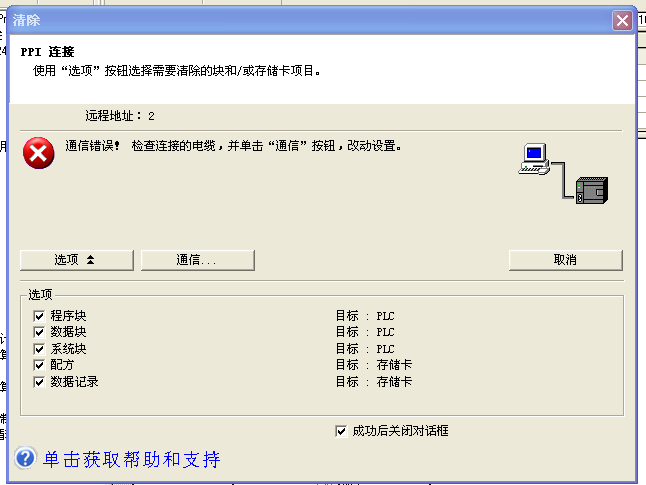Toggle the 数据记录 checkbox
This screenshot has height=485, width=646.
(40, 382)
